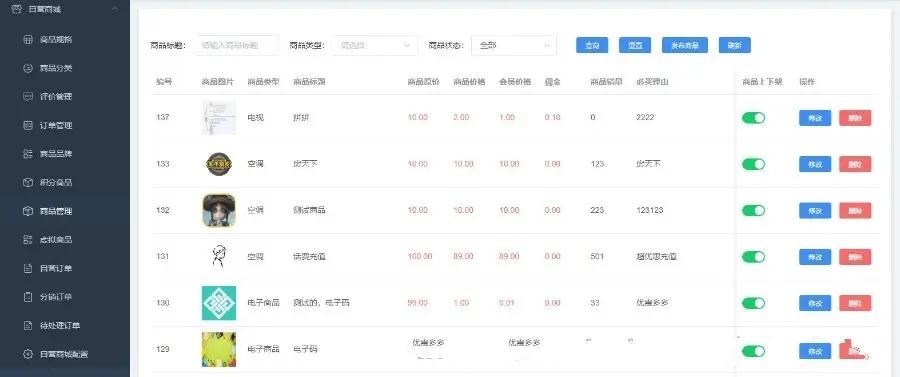Collapse the 自营商城 sidebar group chevron

115,9
